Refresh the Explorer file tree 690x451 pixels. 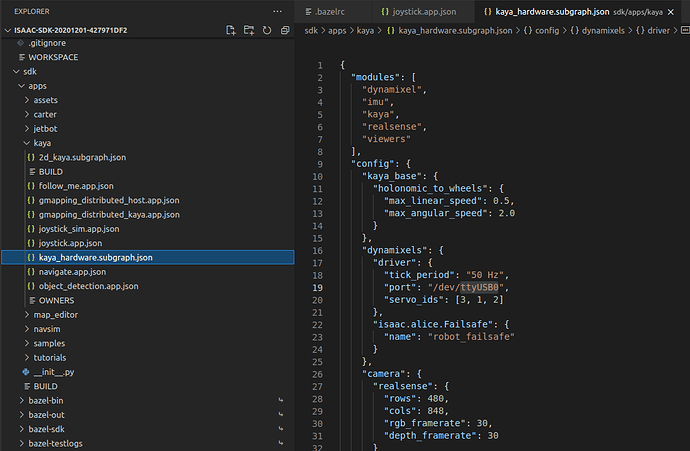tap(267, 30)
